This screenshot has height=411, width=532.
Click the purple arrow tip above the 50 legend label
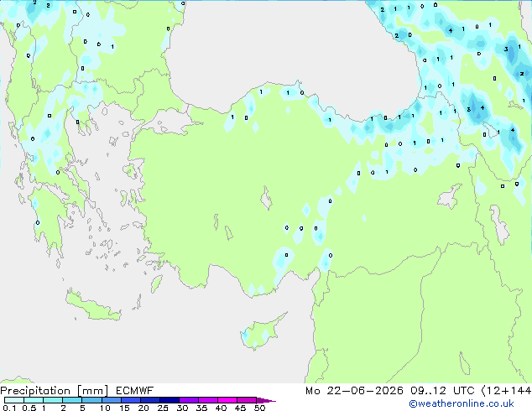266,400
